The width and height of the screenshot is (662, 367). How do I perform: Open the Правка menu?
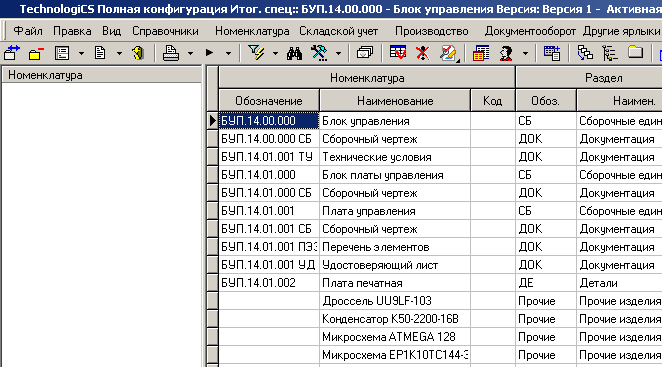pyautogui.click(x=72, y=31)
